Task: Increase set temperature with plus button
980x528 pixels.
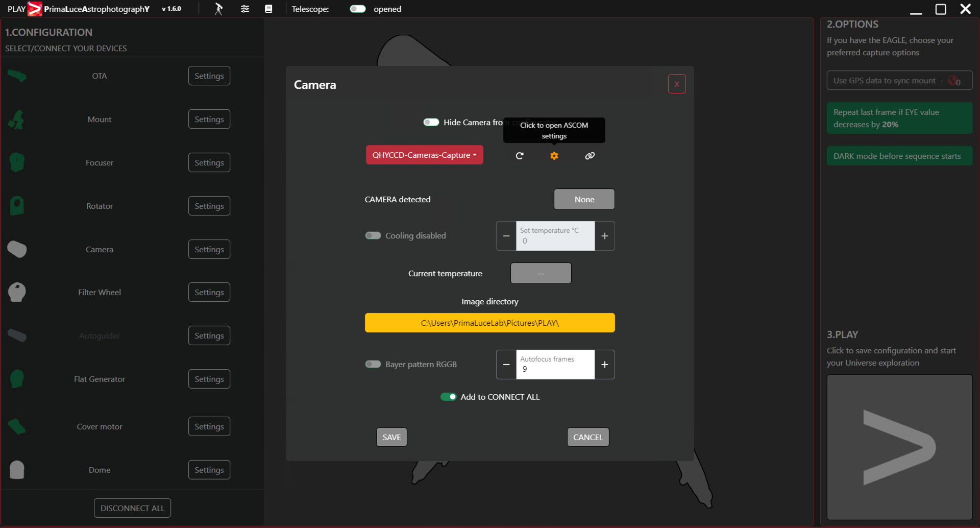Action: click(605, 236)
